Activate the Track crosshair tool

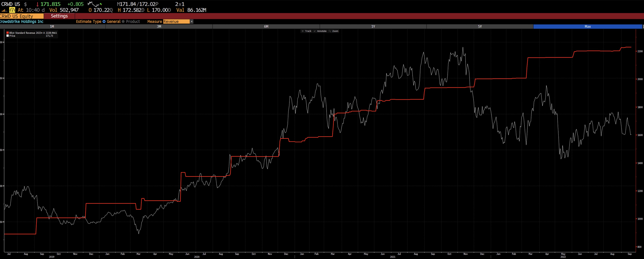click(x=306, y=31)
